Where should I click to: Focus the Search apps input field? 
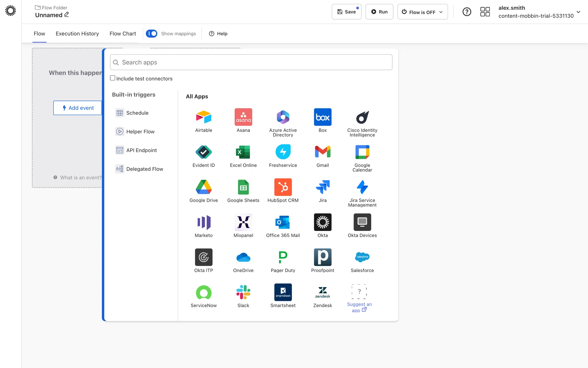coord(251,62)
